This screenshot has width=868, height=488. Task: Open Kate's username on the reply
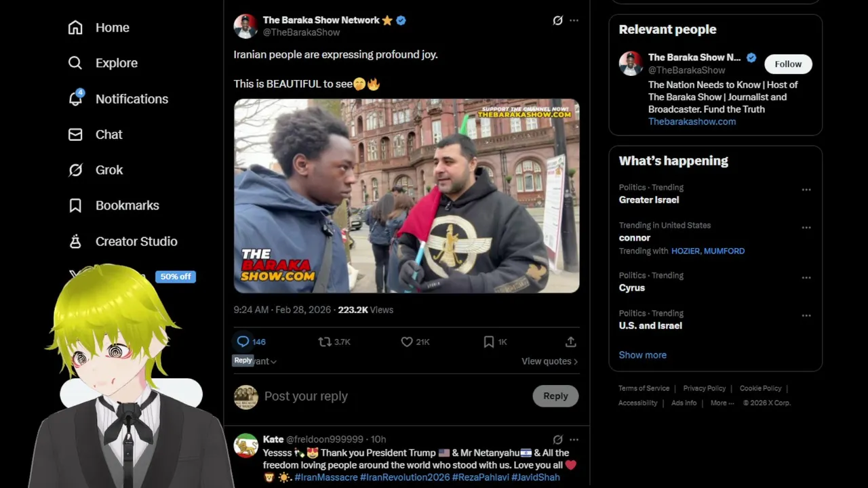[273, 439]
